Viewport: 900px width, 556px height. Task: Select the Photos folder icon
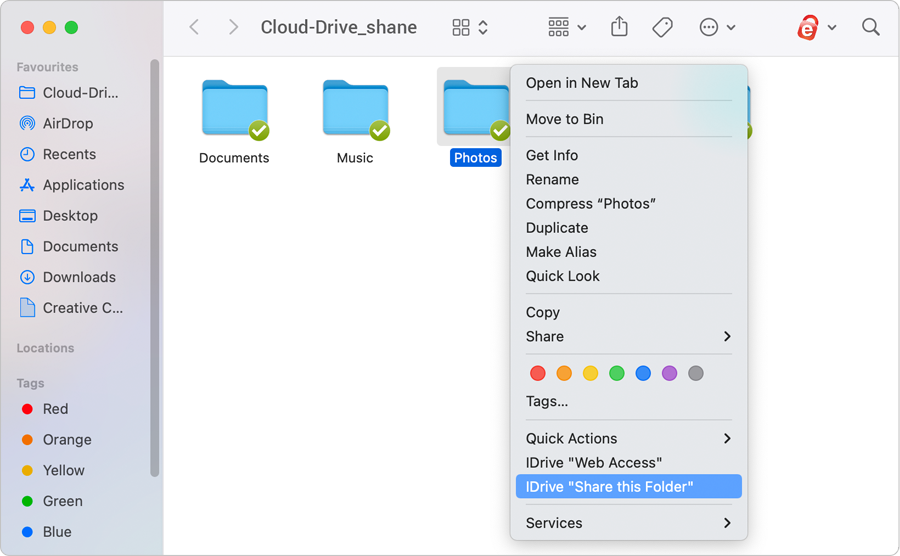475,109
